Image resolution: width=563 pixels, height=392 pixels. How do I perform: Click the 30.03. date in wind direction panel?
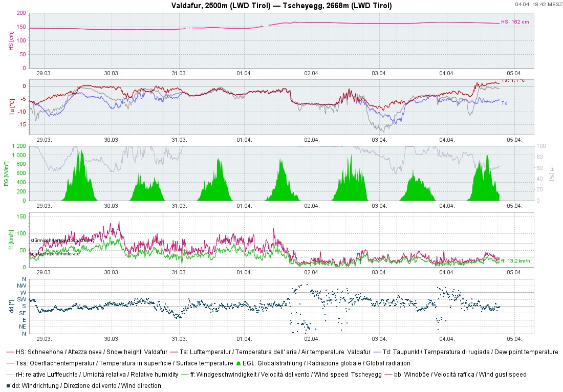tap(112, 339)
